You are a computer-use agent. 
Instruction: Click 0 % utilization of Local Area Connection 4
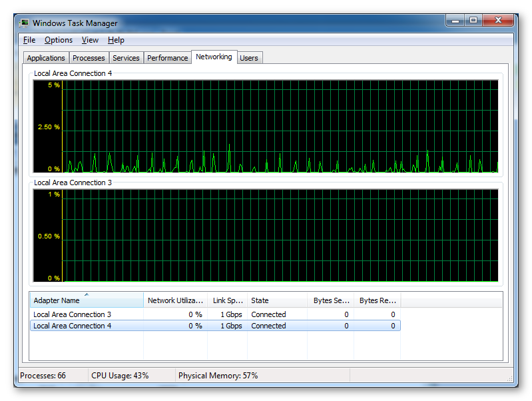point(196,326)
